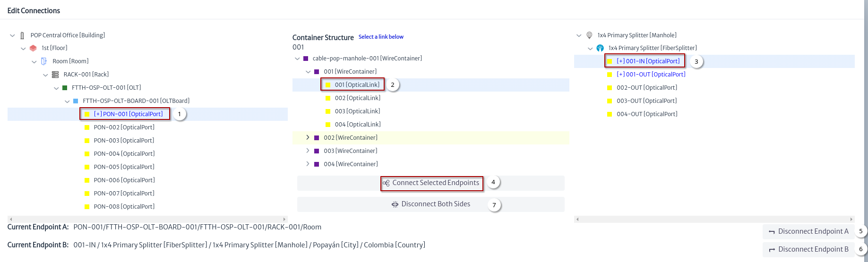The width and height of the screenshot is (868, 262).
Task: Collapse the FTTH-OSP-OLT-001 [OLT] node
Action: [56, 88]
